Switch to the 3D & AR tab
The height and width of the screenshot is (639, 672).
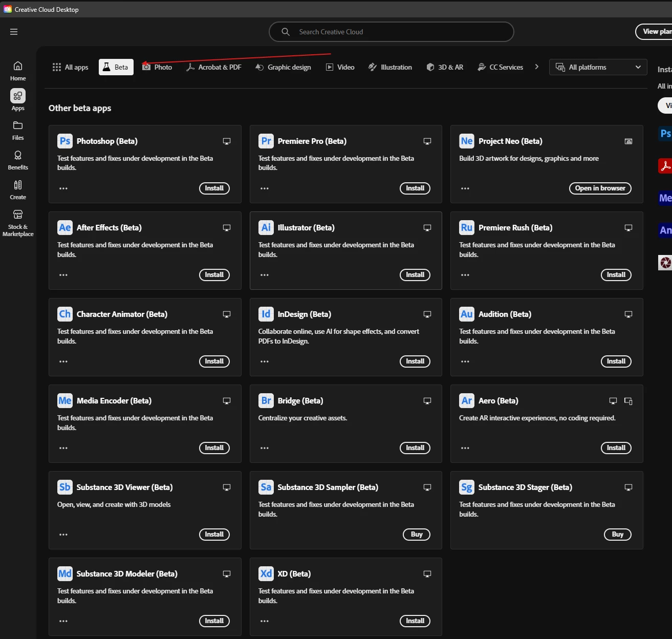(x=445, y=67)
